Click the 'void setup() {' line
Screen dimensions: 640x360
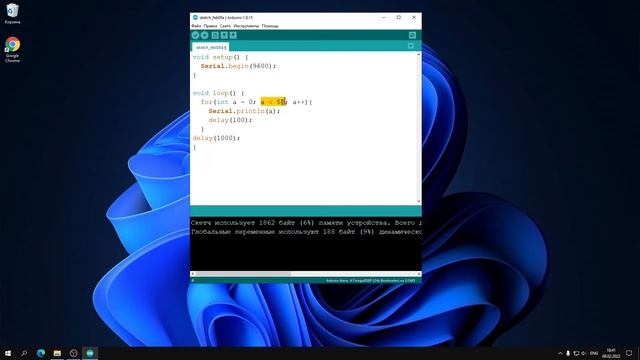pos(220,57)
